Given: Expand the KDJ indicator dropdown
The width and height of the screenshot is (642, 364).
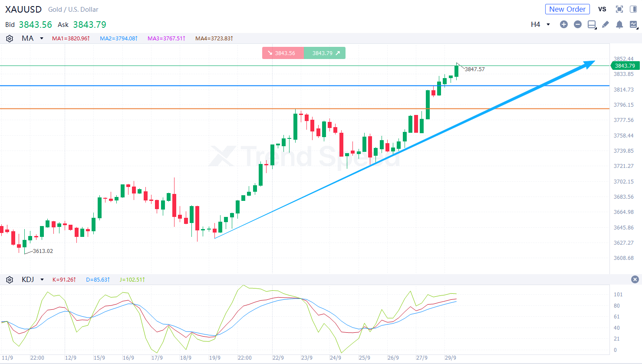Looking at the screenshot, I should (42, 280).
